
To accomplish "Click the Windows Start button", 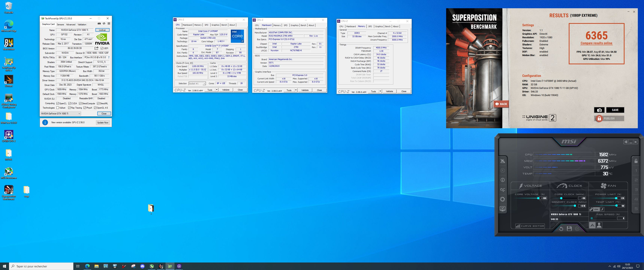I will [x=4, y=266].
